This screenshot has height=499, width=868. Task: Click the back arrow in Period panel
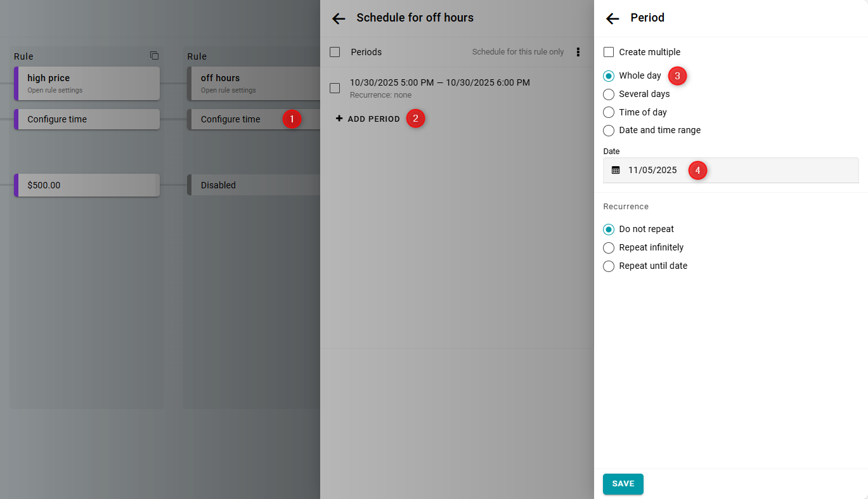[612, 18]
